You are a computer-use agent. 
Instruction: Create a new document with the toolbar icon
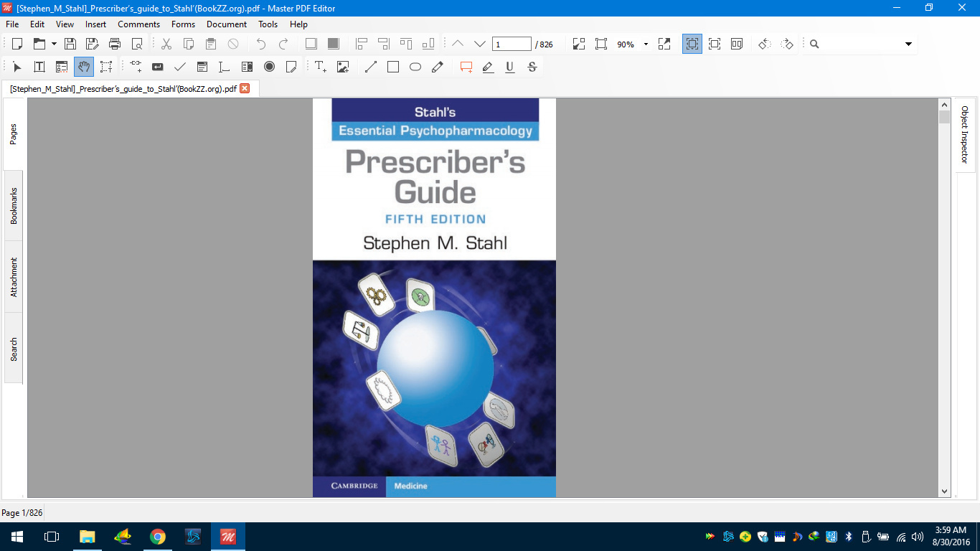[x=17, y=44]
